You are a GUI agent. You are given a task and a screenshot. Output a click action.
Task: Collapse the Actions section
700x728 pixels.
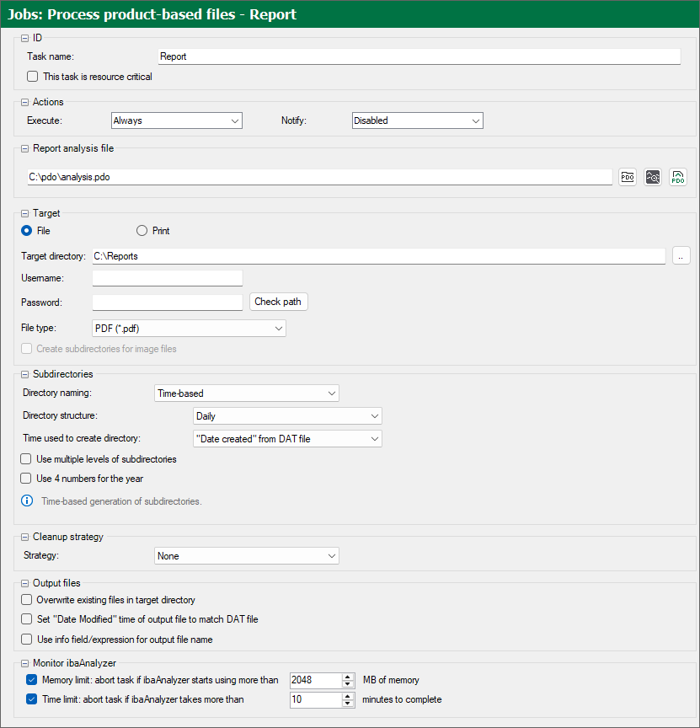pyautogui.click(x=25, y=103)
